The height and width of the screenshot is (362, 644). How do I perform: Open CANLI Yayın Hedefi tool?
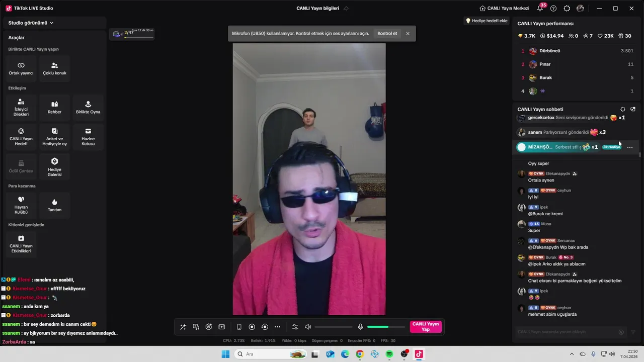[21, 137]
